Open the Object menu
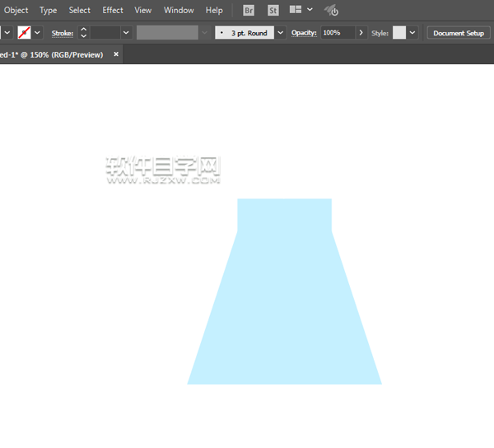 point(16,11)
